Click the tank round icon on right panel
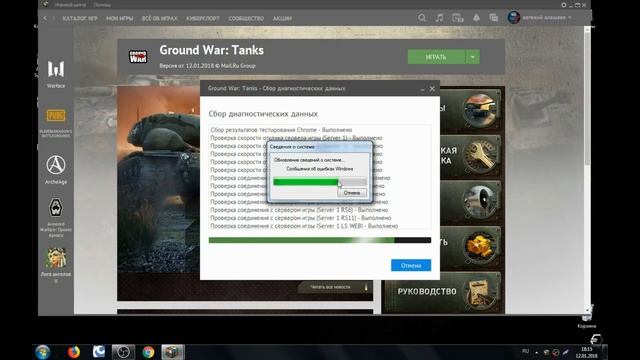Image resolution: width=640 pixels, height=360 pixels. (x=480, y=109)
